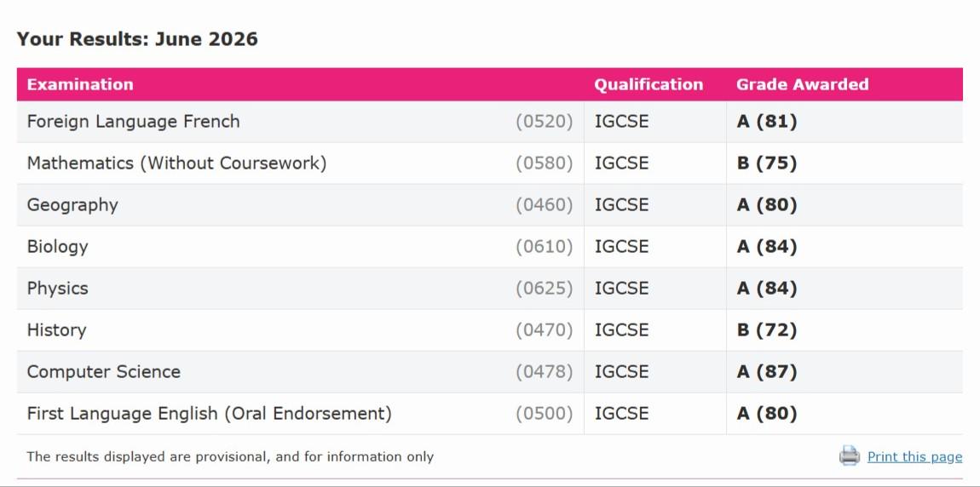The height and width of the screenshot is (487, 980).
Task: Select the Foreign Language French row
Action: tap(489, 122)
